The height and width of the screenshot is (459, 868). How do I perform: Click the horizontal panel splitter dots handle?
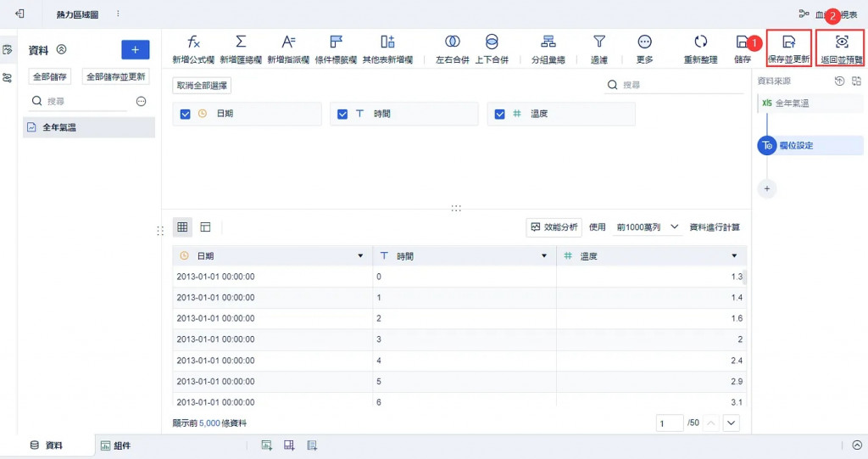(456, 209)
